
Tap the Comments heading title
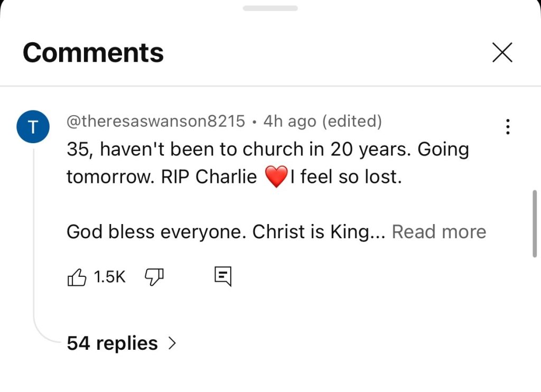[93, 52]
